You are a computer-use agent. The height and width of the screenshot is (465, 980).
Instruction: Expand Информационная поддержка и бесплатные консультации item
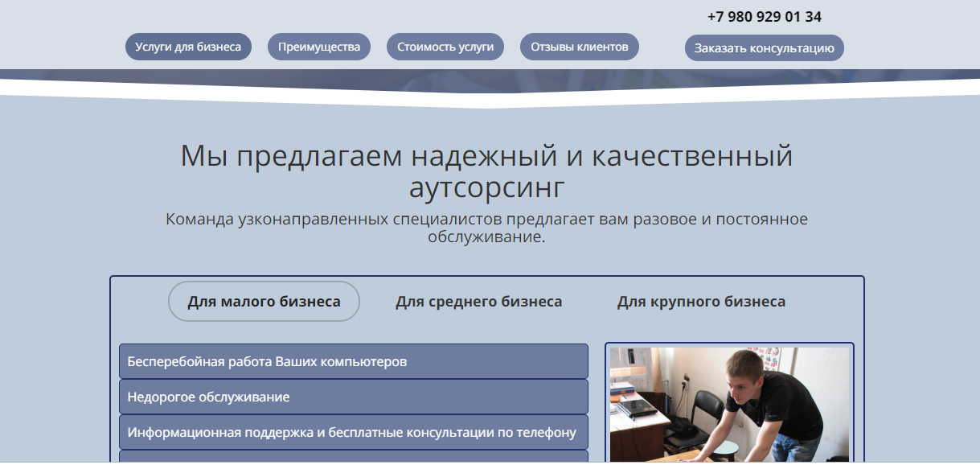click(x=354, y=432)
